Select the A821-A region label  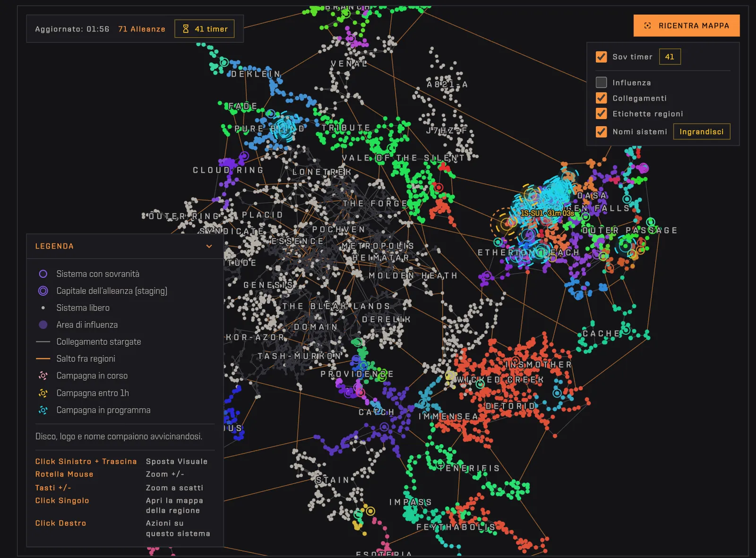pos(447,84)
